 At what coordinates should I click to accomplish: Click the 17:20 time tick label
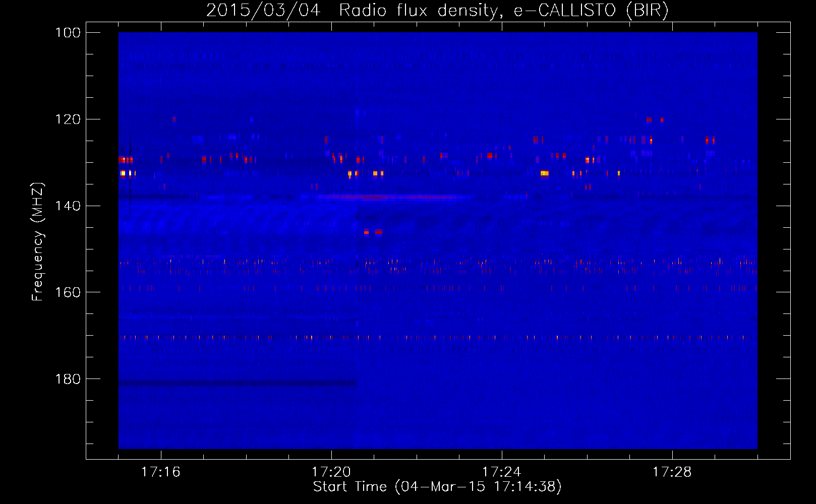click(x=331, y=472)
